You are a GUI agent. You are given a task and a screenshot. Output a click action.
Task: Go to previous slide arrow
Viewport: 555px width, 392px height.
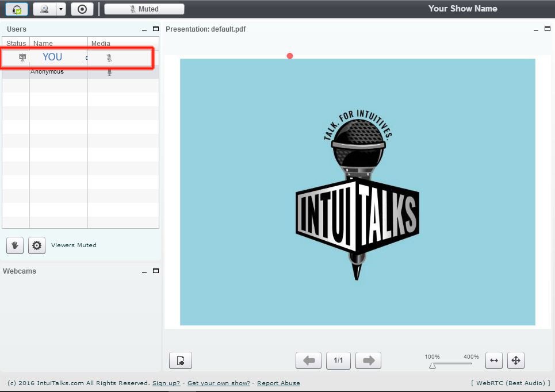pyautogui.click(x=309, y=360)
